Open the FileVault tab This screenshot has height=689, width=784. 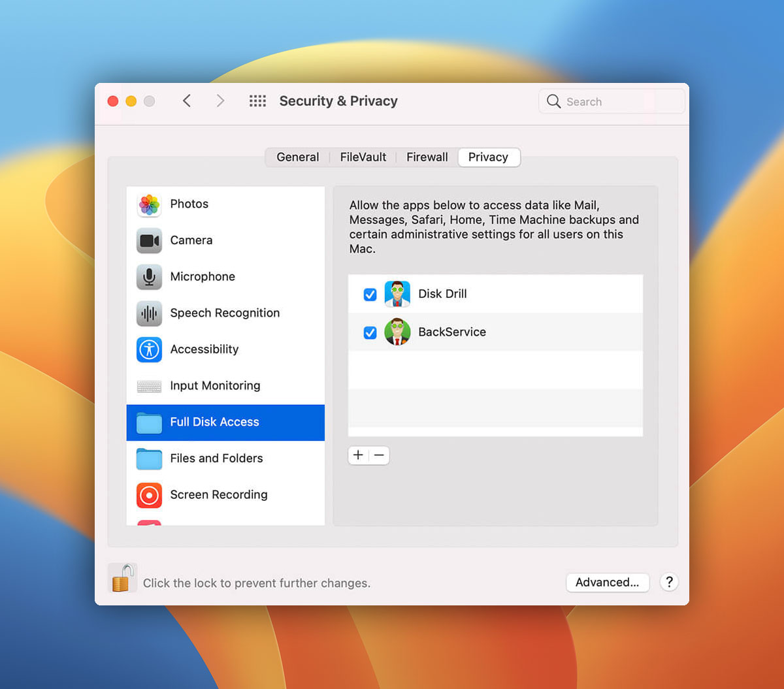coord(363,157)
